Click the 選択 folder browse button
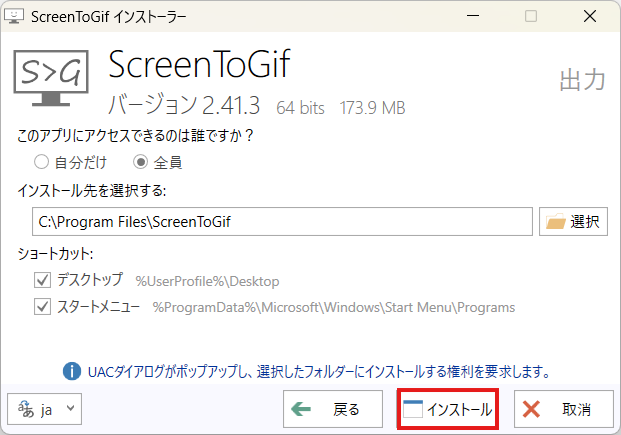Screen dimensions: 621x435 pyautogui.click(x=573, y=221)
